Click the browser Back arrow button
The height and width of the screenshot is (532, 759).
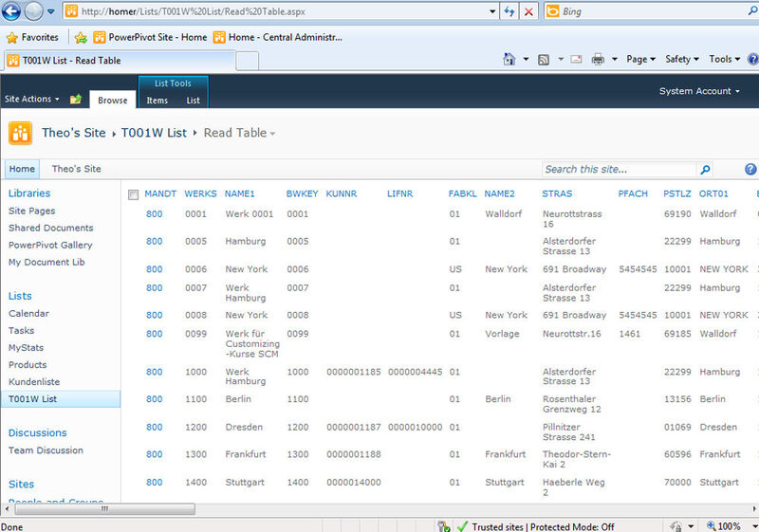(x=10, y=11)
